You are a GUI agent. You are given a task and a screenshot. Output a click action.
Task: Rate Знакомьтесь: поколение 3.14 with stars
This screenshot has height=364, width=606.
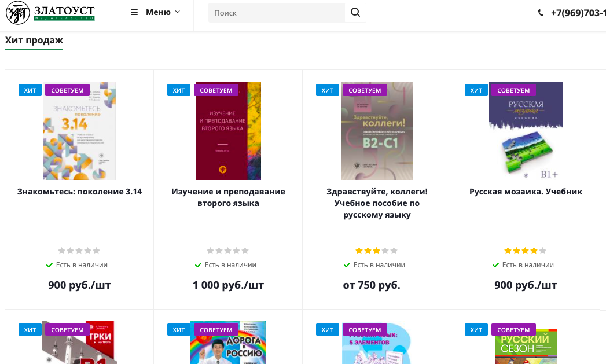[79, 251]
